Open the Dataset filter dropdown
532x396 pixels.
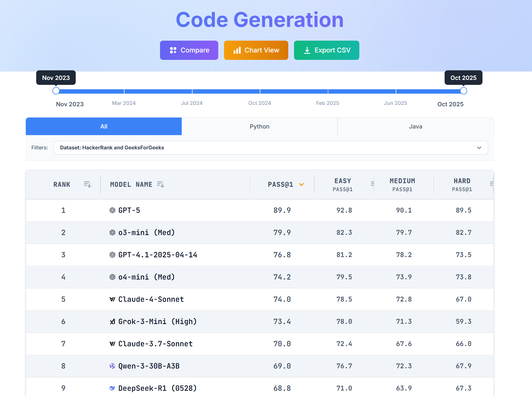[264, 148]
